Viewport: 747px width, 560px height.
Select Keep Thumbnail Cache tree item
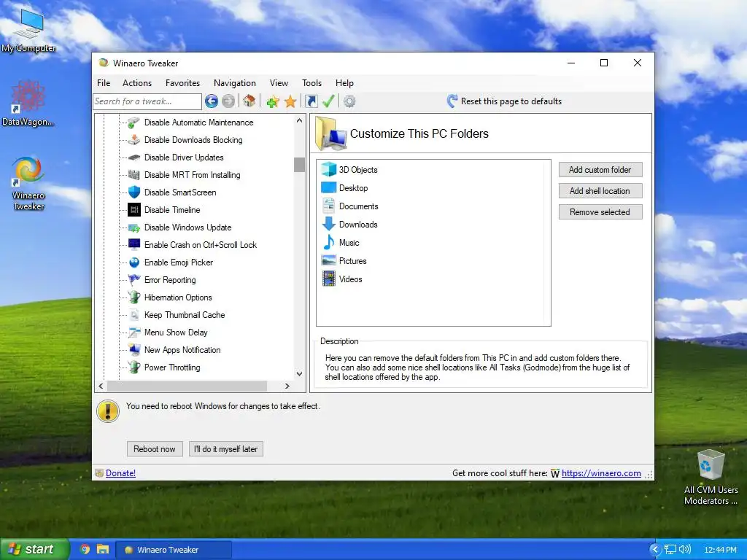click(185, 315)
